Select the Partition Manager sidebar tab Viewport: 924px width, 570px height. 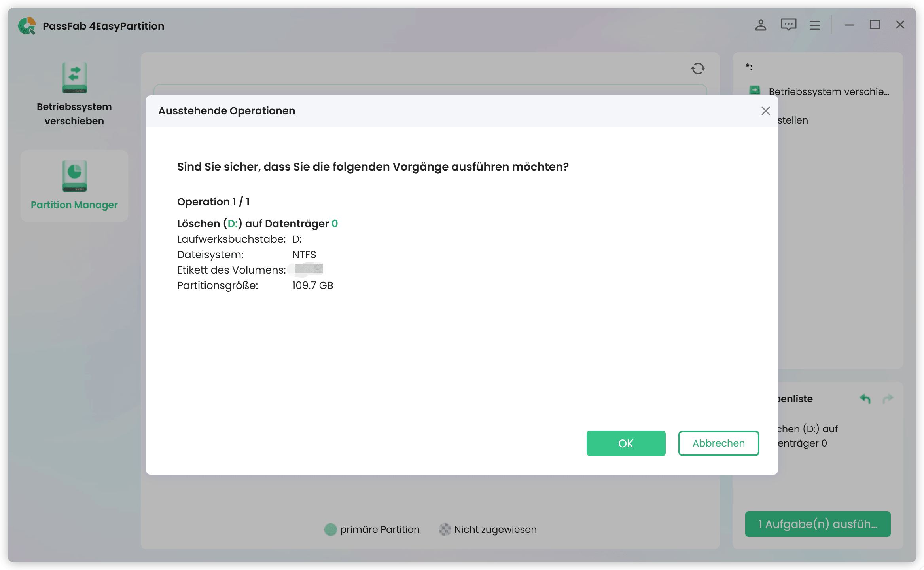click(74, 186)
